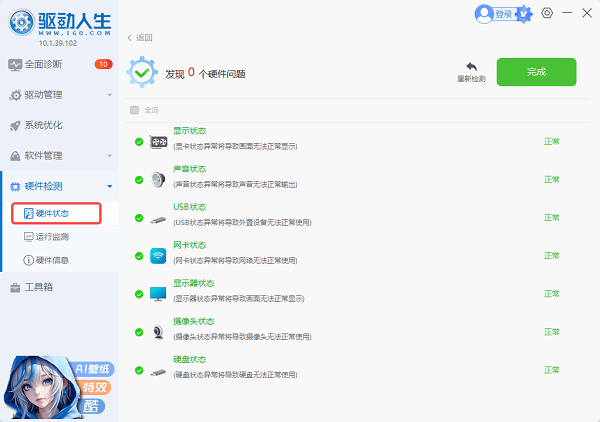Open the 声音状态 title
This screenshot has width=600, height=422.
point(189,169)
